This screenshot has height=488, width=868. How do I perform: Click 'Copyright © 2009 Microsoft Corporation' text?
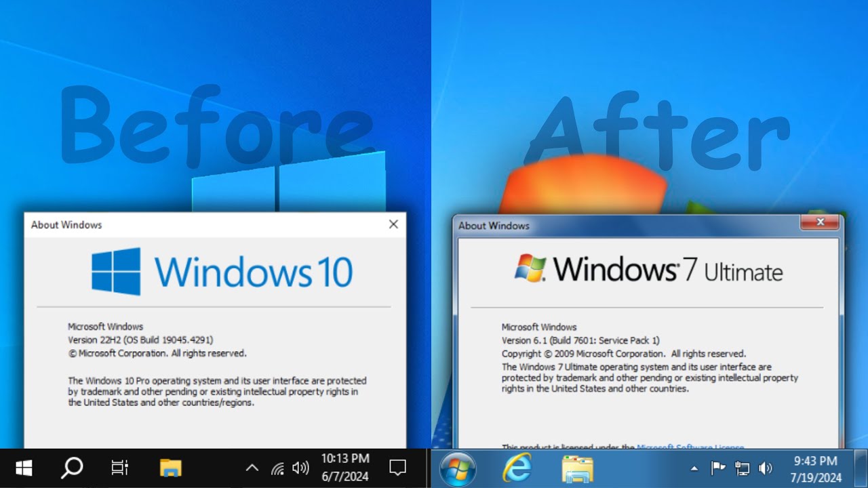tap(585, 354)
